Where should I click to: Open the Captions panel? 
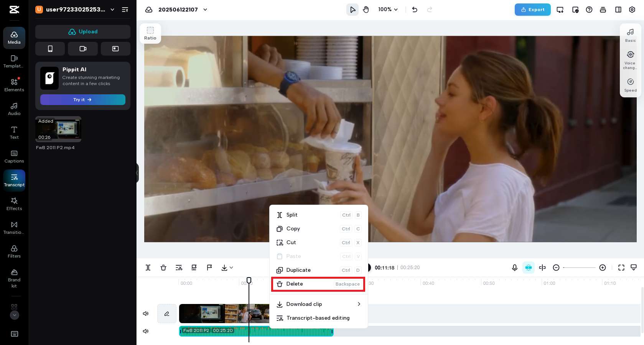point(14,157)
